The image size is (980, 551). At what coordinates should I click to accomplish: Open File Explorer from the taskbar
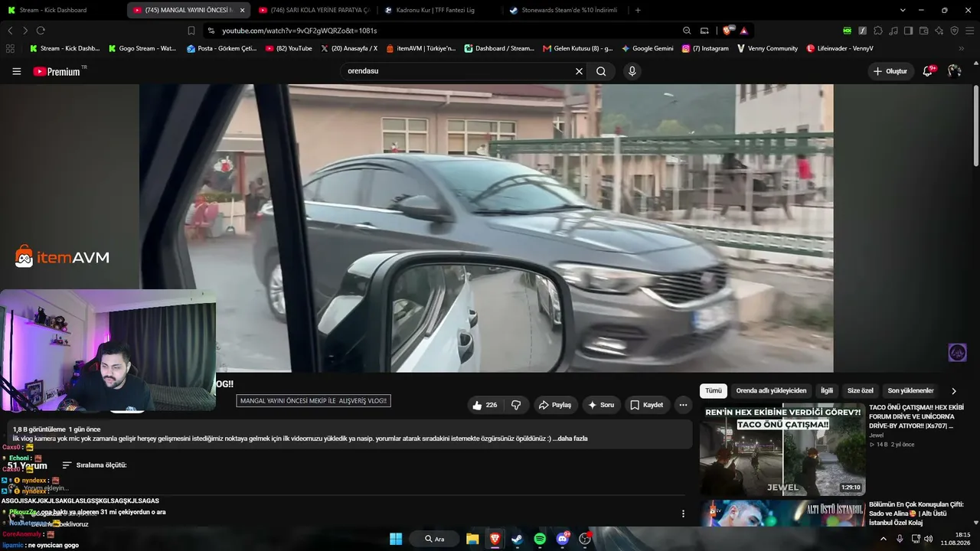pyautogui.click(x=472, y=539)
